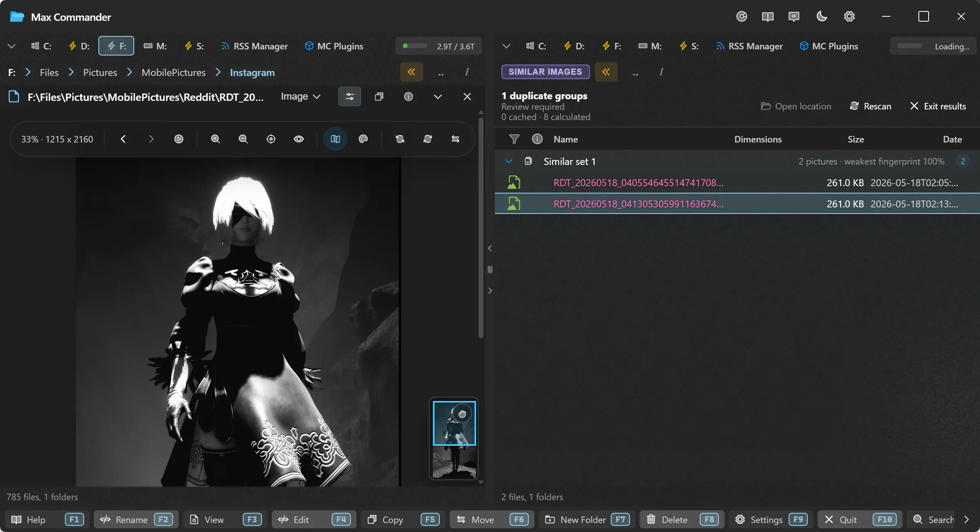Screen dimensions: 980x532
Task: Go to previous image in viewer
Action: click(x=123, y=139)
